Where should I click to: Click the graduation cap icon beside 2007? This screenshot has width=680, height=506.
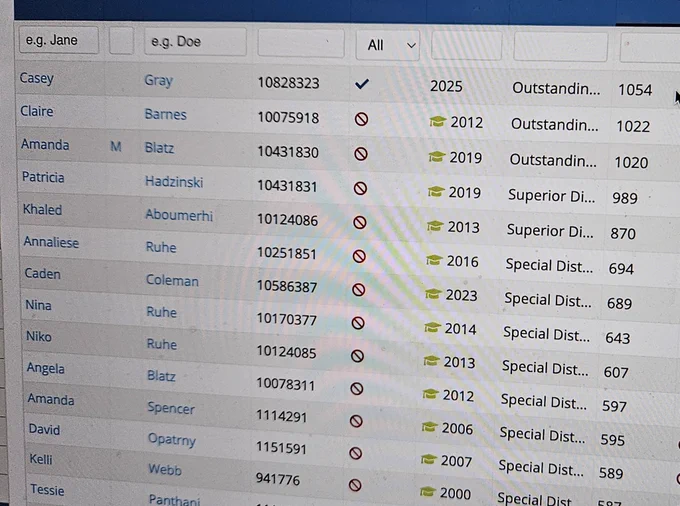(x=428, y=459)
